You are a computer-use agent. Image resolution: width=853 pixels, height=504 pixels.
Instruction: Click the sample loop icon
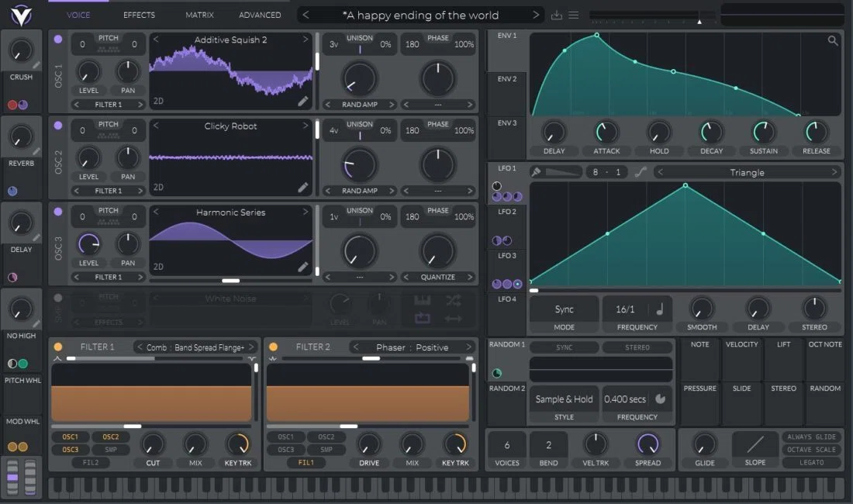pos(422,318)
